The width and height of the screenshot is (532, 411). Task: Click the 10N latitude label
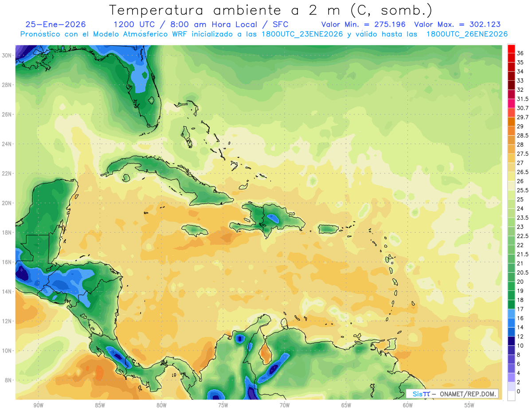coord(8,351)
